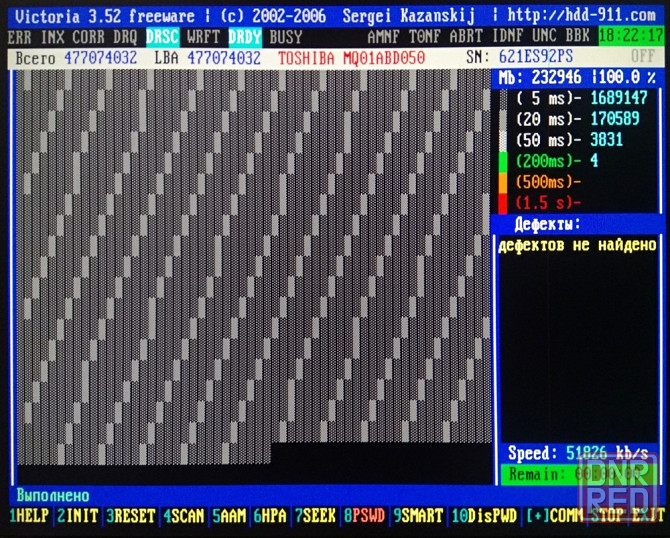
Task: Click the TOSHIBA MQ01ABD050 drive model text
Action: point(351,57)
